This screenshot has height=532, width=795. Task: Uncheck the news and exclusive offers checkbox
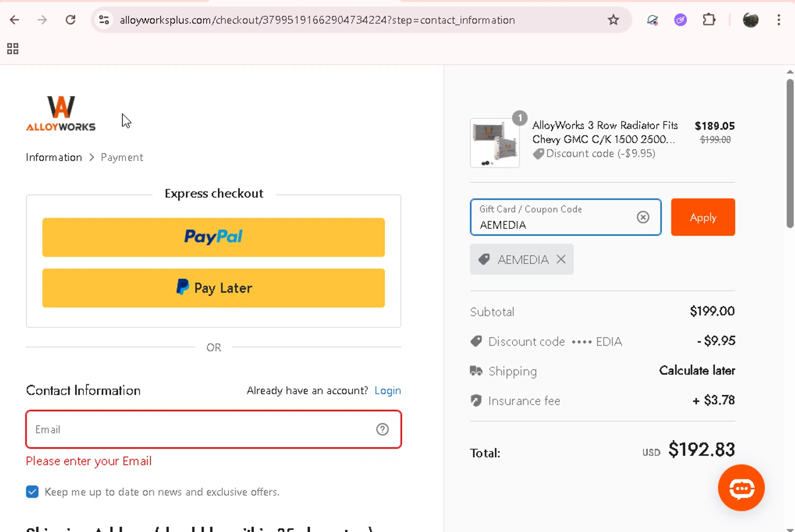[32, 492]
